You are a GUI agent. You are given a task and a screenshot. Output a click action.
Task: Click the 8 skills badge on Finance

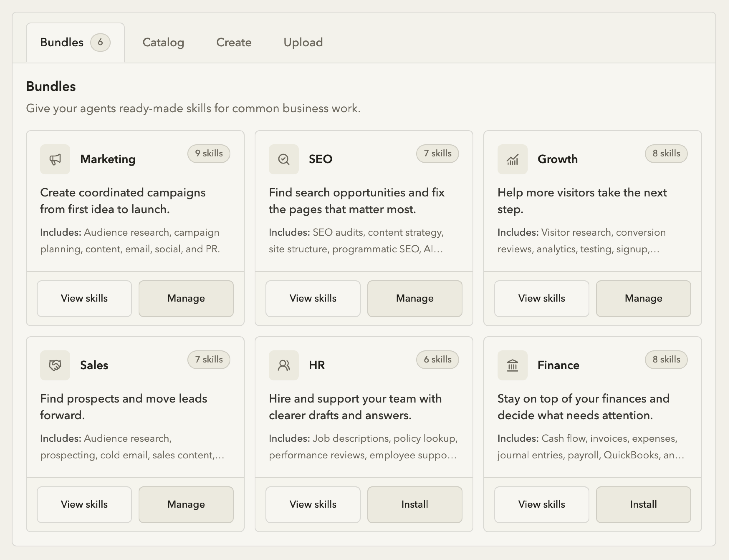coord(666,360)
